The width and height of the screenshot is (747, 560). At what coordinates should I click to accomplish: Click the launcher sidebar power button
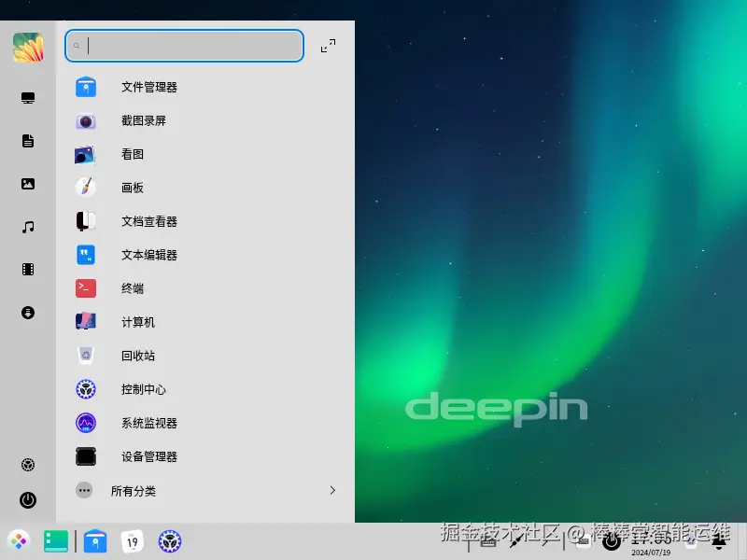click(28, 500)
